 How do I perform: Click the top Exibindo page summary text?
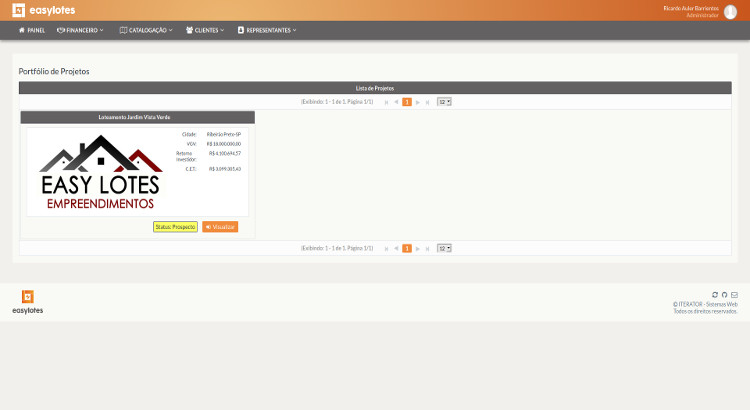tap(337, 102)
